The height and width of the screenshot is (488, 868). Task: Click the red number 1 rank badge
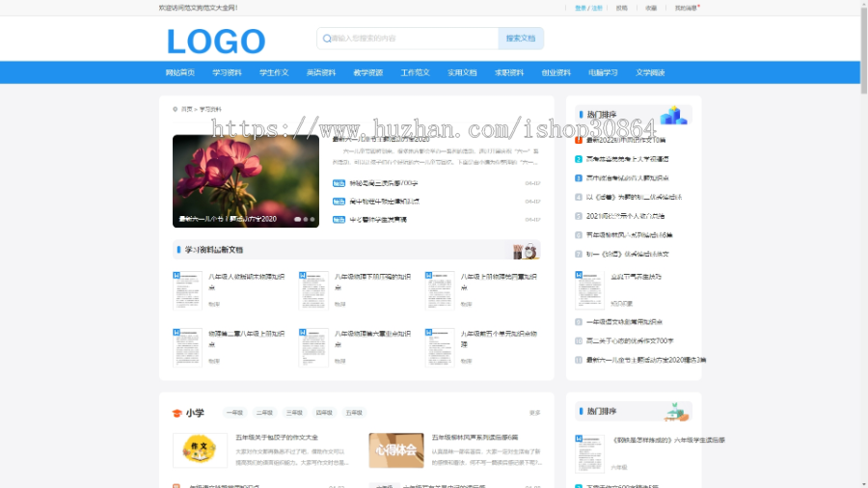tap(579, 140)
